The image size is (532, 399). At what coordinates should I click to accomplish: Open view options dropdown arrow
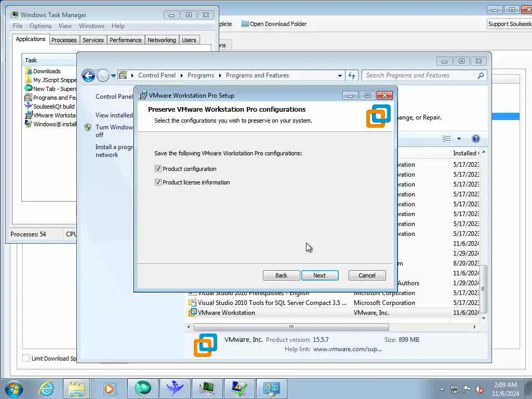click(x=459, y=138)
